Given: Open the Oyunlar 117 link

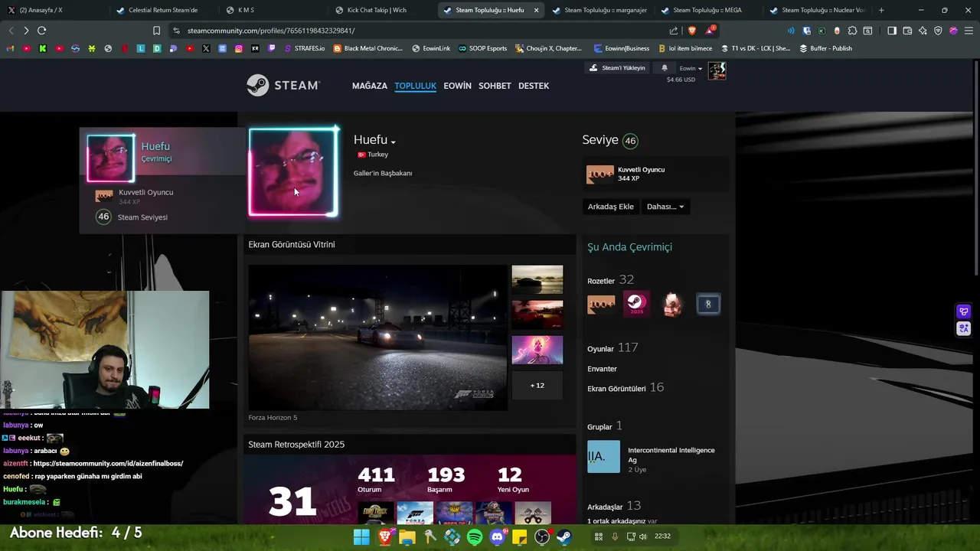Looking at the screenshot, I should click(x=612, y=348).
